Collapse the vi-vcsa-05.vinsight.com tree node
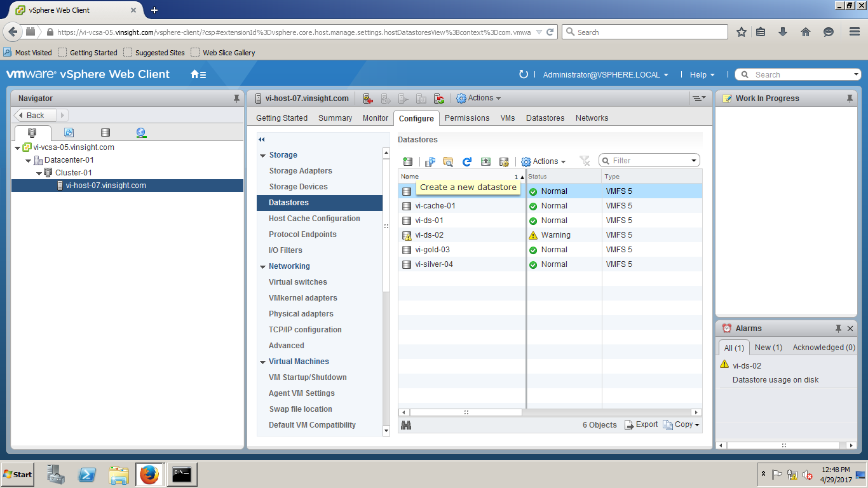 [17, 148]
